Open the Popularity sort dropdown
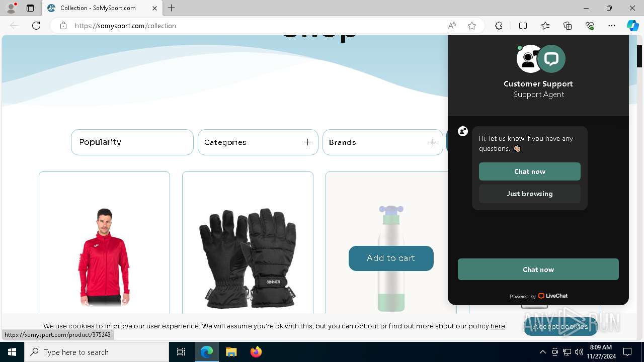Viewport: 644px width, 362px height. (x=132, y=142)
